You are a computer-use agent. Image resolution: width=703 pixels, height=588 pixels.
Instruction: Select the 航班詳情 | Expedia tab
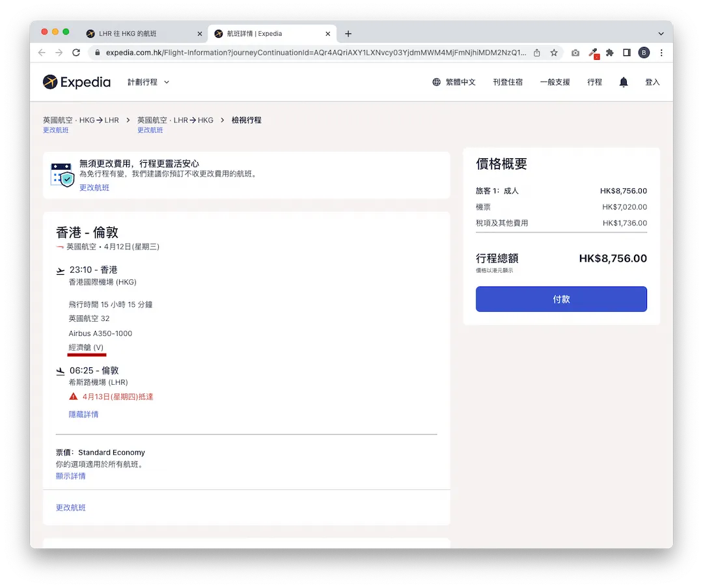(271, 34)
